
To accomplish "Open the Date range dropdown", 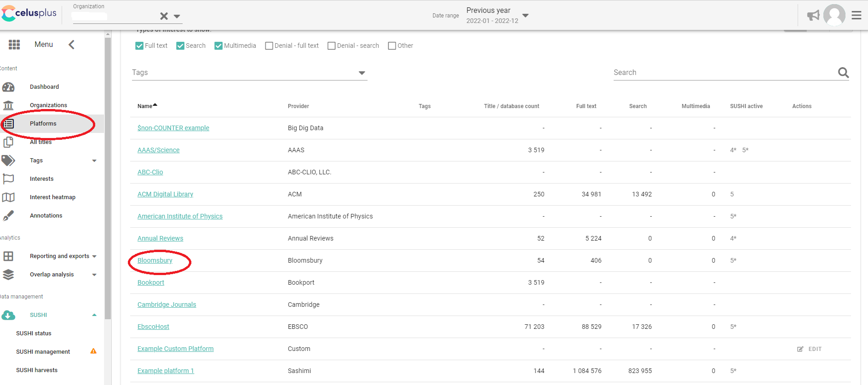I will 526,16.
